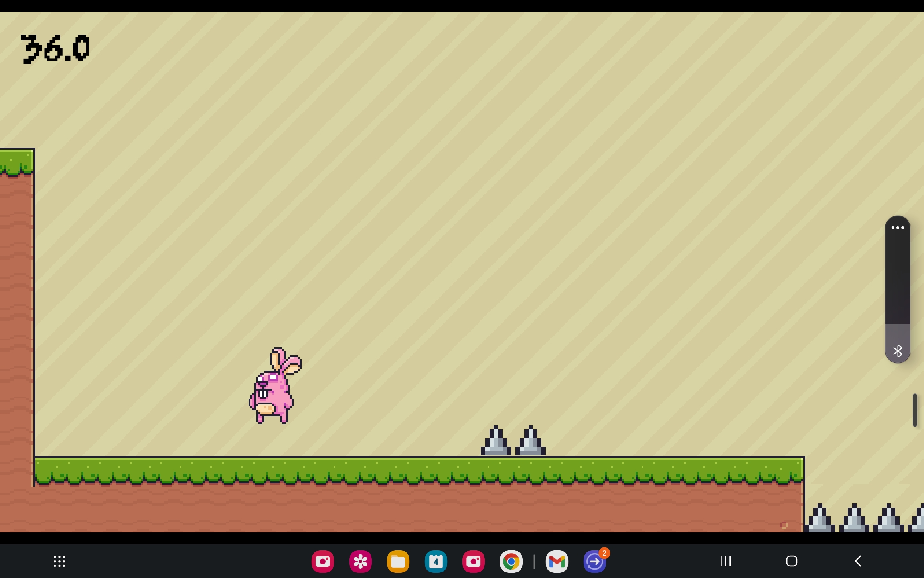
Task: Tap the edge panel handle
Action: pos(915,410)
